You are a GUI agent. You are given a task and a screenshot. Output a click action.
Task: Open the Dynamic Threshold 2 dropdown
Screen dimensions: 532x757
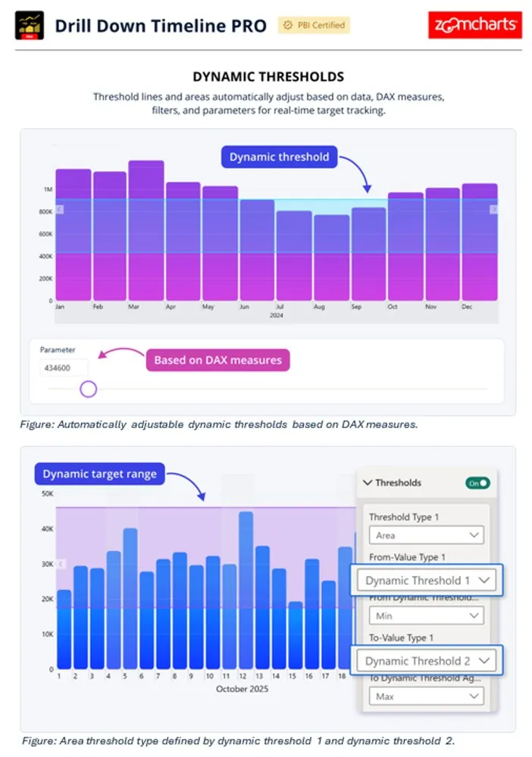pos(426,661)
